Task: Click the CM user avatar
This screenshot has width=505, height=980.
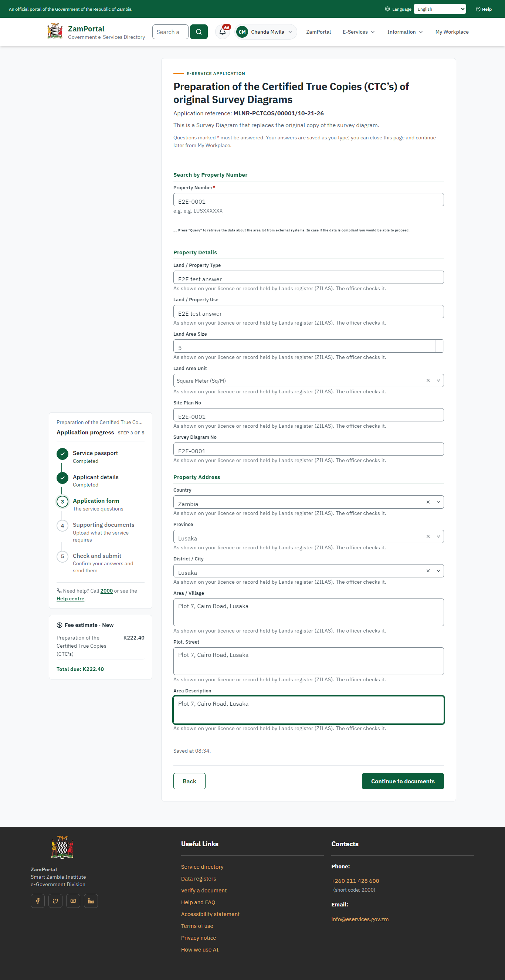Action: [242, 32]
